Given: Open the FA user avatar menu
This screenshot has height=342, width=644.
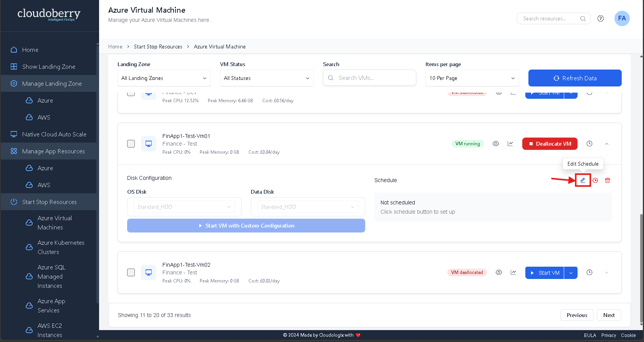Looking at the screenshot, I should pos(622,18).
